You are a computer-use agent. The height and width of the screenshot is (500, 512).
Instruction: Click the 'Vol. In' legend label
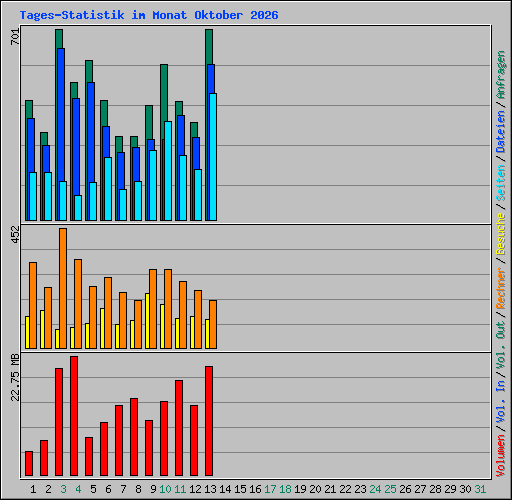coord(501,403)
